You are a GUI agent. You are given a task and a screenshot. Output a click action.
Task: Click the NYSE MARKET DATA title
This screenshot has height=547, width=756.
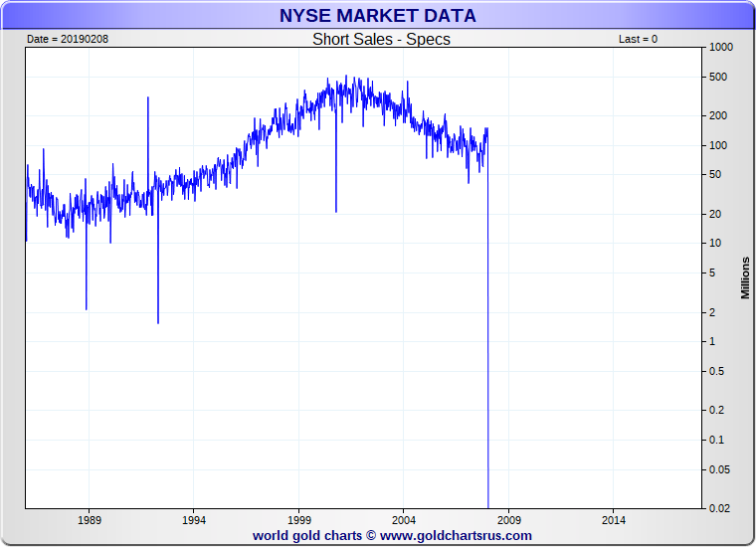[378, 16]
